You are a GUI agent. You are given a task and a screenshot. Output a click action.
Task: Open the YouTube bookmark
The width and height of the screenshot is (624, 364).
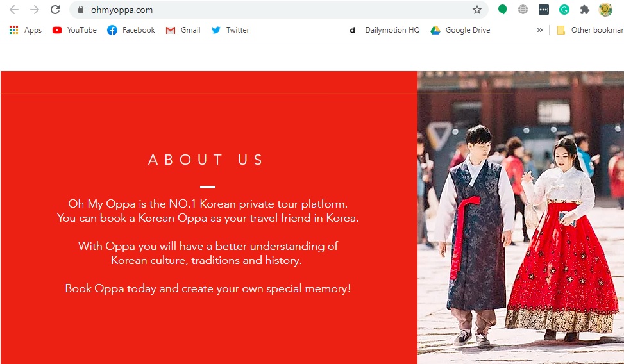pos(74,30)
